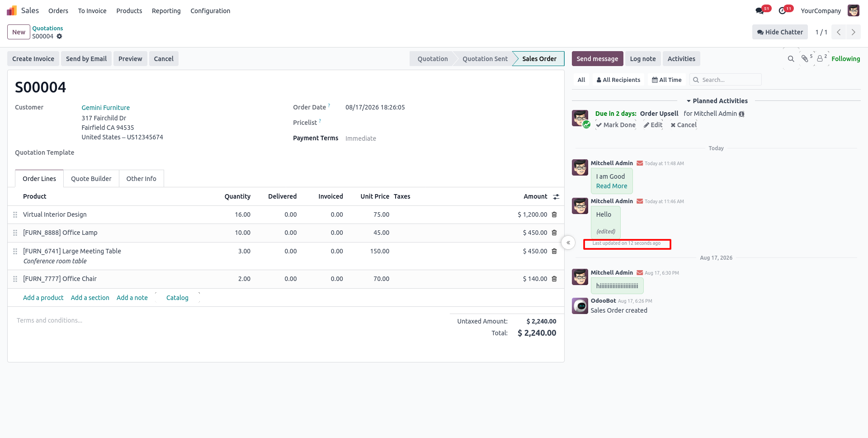Toggle Hide Chatter button
The image size is (868, 438).
coord(780,32)
